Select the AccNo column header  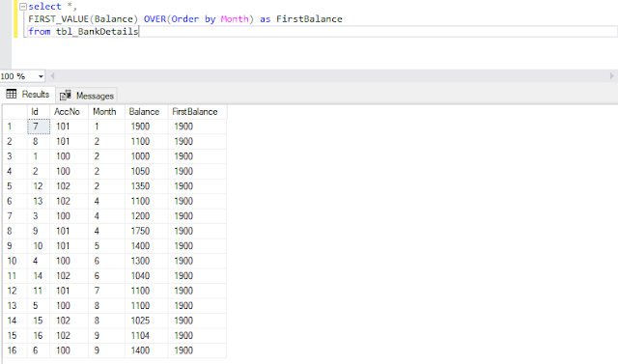click(x=70, y=112)
